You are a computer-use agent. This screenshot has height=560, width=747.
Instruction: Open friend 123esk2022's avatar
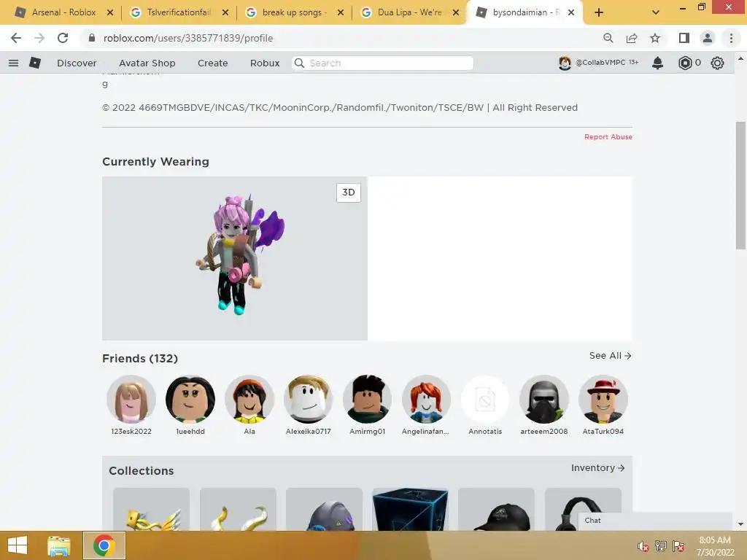pos(131,399)
